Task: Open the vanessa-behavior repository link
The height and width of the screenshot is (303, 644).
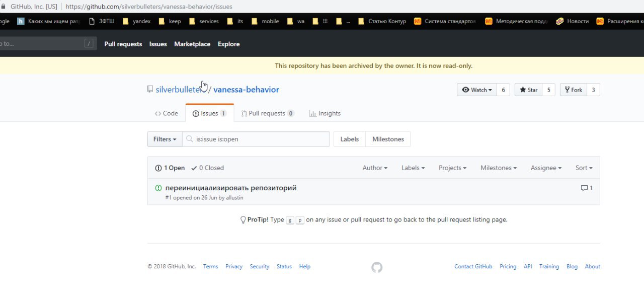Action: tap(246, 90)
